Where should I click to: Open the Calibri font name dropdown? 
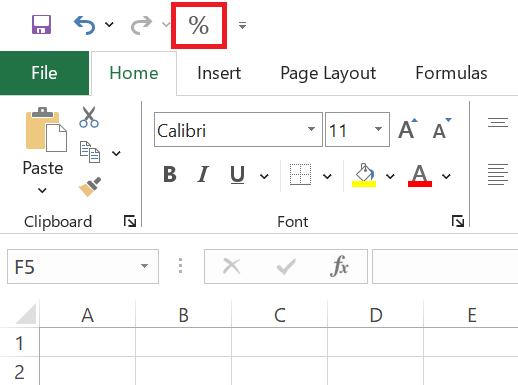311,129
